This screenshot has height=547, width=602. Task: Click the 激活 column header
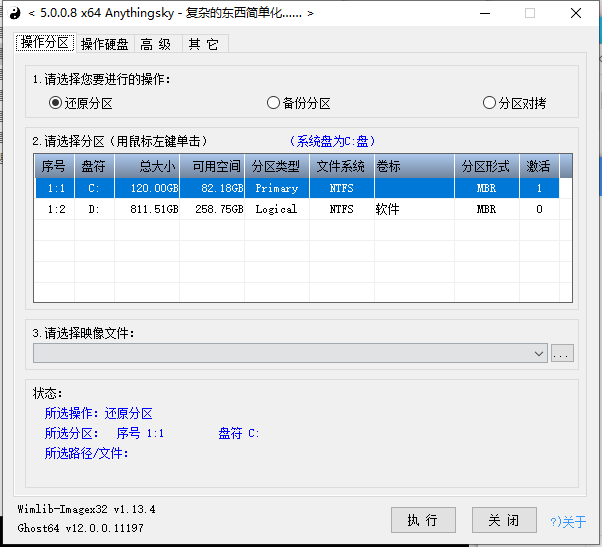[539, 166]
